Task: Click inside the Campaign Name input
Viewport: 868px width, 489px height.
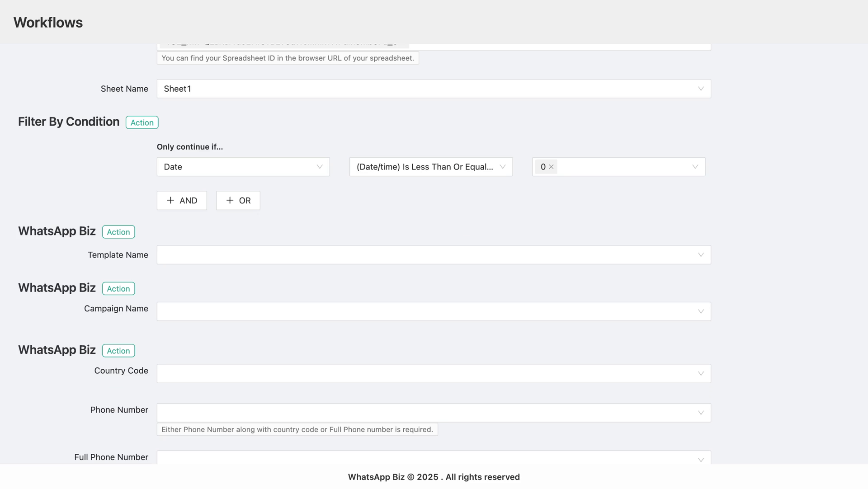Action: (x=407, y=311)
